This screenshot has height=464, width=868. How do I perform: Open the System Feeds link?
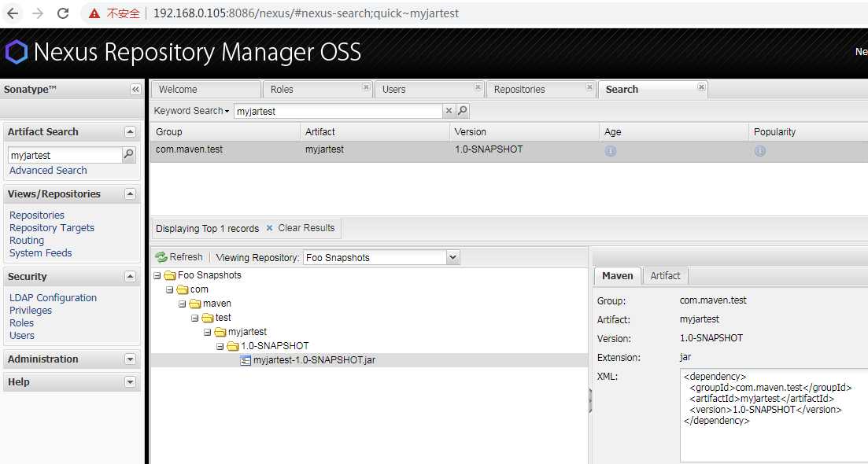click(40, 252)
